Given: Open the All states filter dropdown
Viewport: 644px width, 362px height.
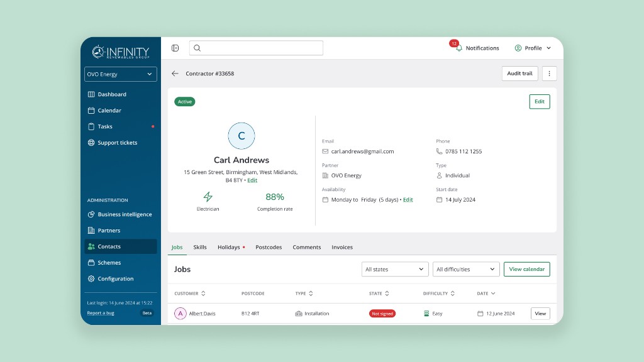Looking at the screenshot, I should [395, 269].
